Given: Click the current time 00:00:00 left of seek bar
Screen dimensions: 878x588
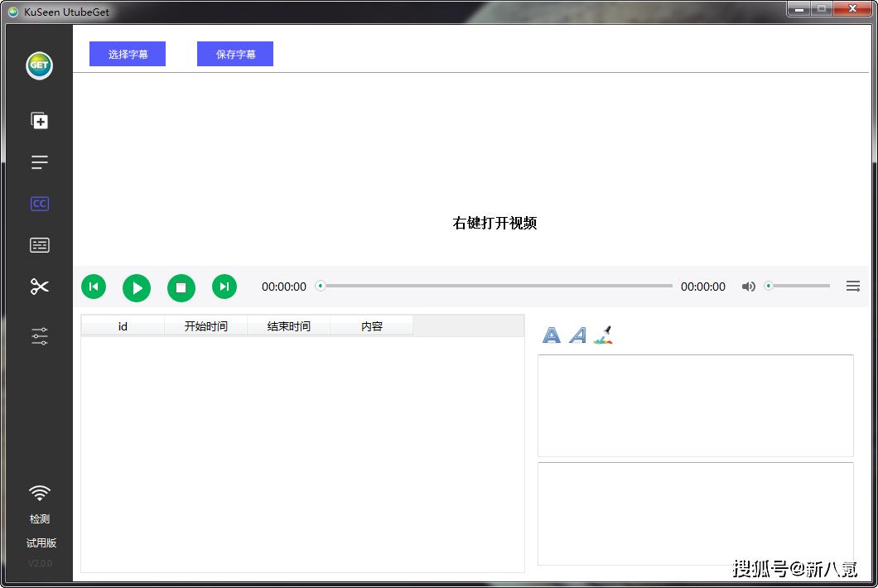Looking at the screenshot, I should [x=284, y=287].
